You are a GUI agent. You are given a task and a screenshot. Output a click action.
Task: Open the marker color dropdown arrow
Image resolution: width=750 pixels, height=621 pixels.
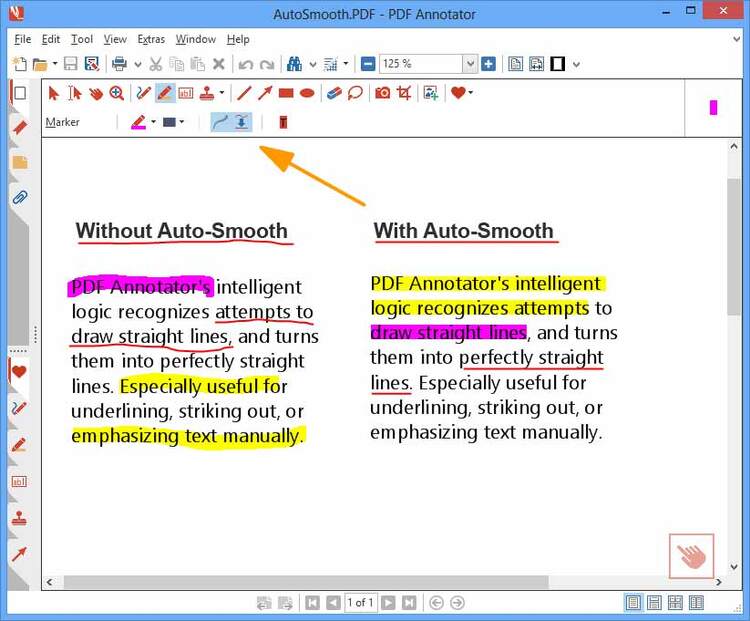click(153, 122)
